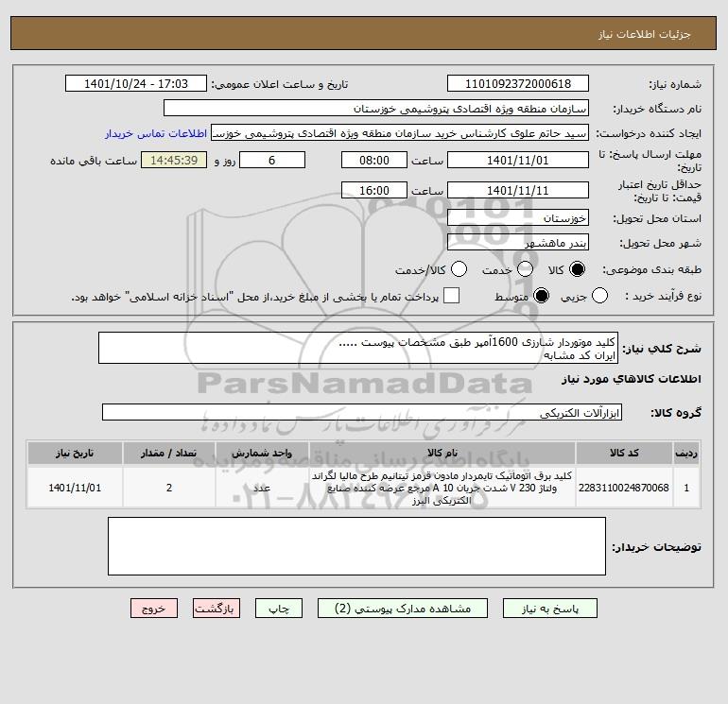This screenshot has width=728, height=704.
Task: Click the اطلاعات کالاهای مورد نیاز section heading
Action: coord(632,379)
